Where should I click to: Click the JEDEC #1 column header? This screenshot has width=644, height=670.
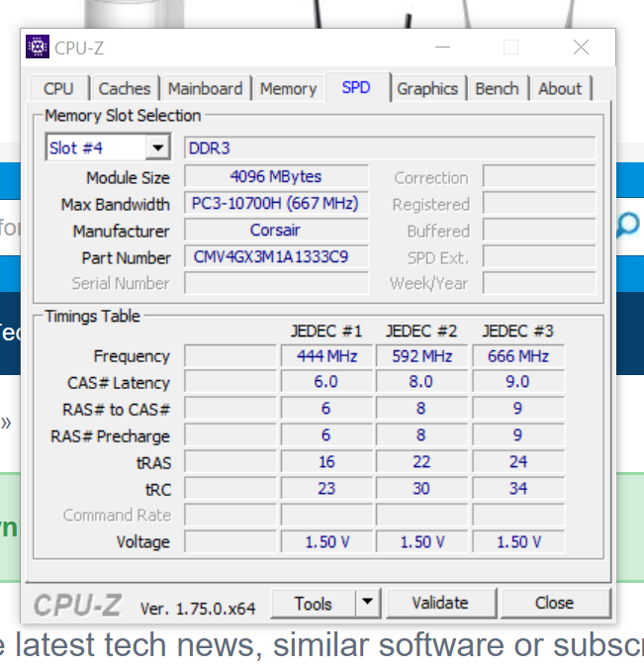click(326, 331)
